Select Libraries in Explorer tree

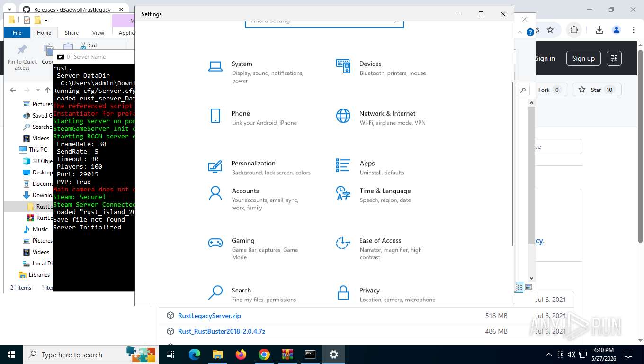(34, 274)
